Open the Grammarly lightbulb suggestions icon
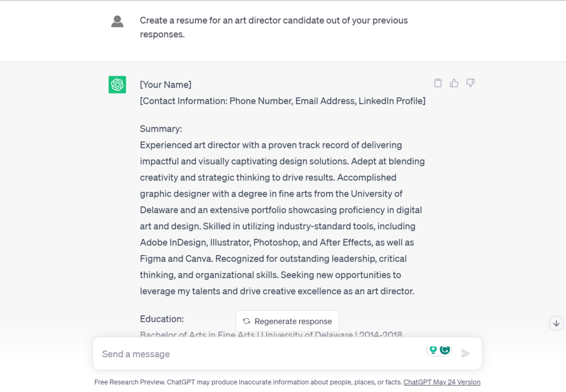 coord(433,349)
